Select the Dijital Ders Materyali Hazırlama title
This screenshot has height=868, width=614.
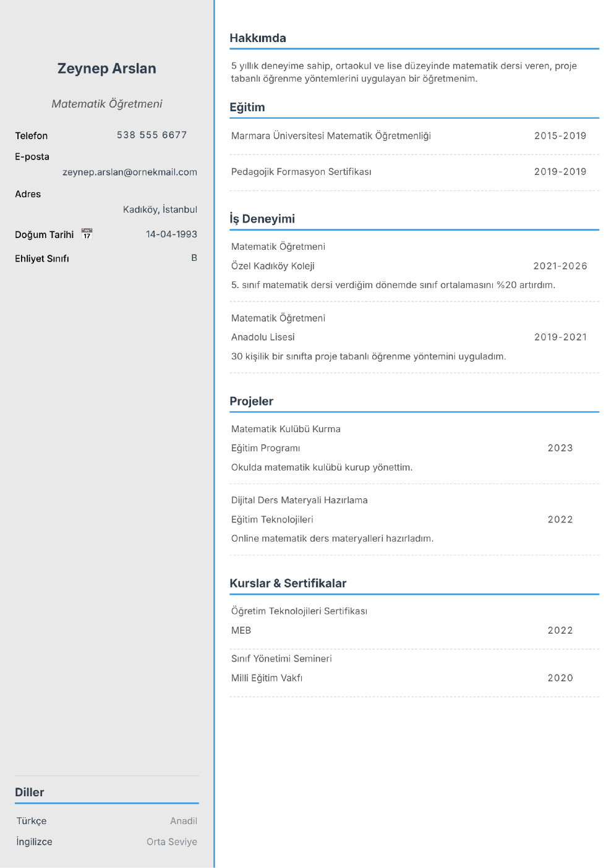point(299,500)
